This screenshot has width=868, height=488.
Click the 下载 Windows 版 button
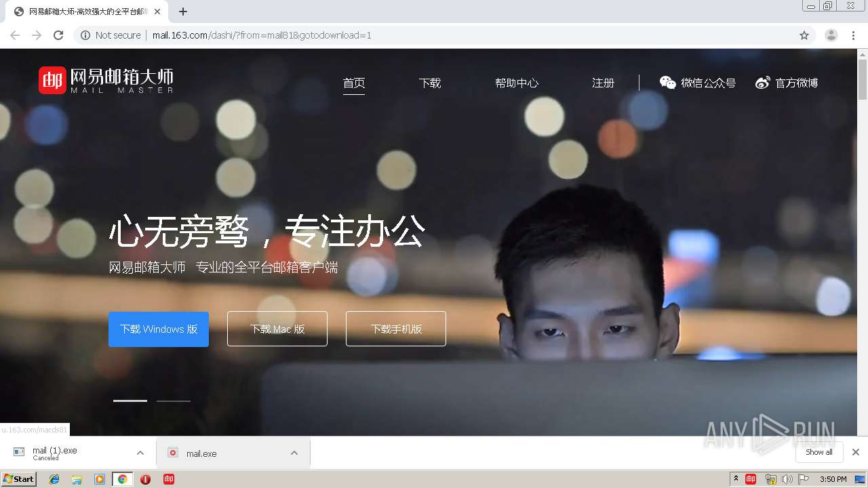pyautogui.click(x=159, y=329)
